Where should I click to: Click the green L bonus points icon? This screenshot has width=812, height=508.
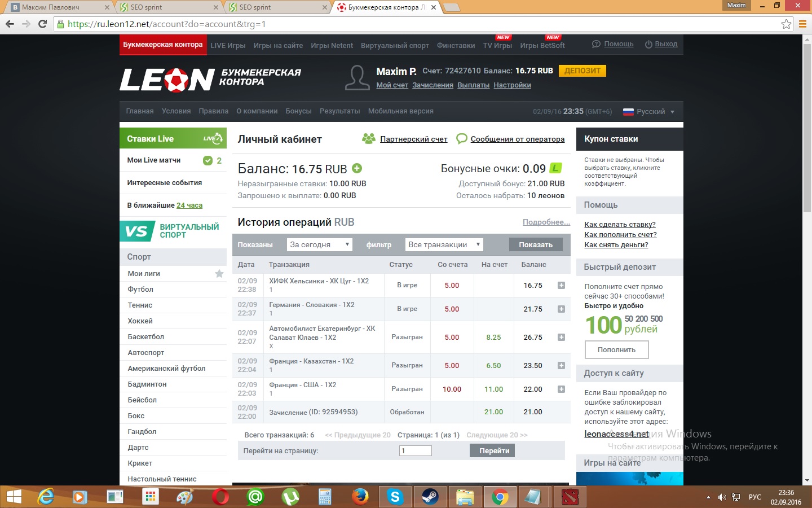[556, 168]
